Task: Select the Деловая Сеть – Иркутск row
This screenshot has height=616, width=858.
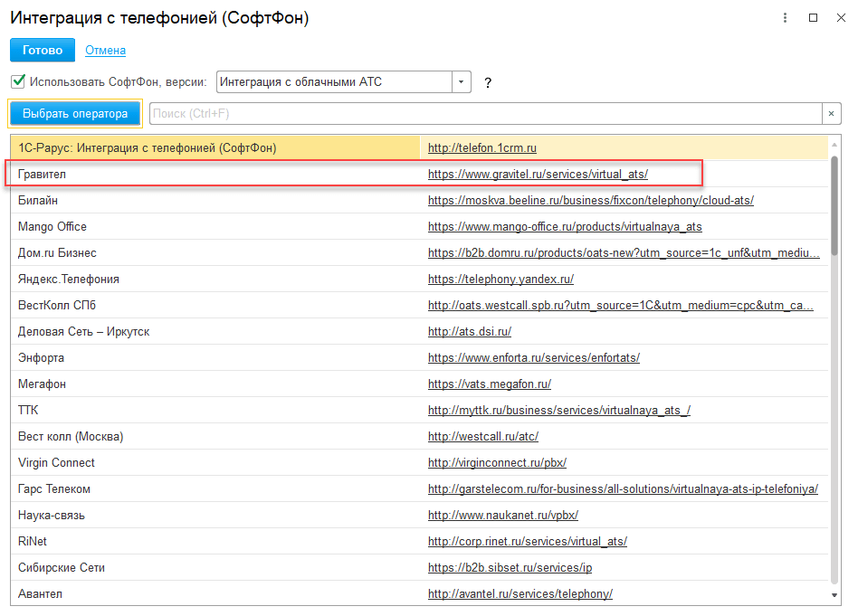Action: (419, 332)
